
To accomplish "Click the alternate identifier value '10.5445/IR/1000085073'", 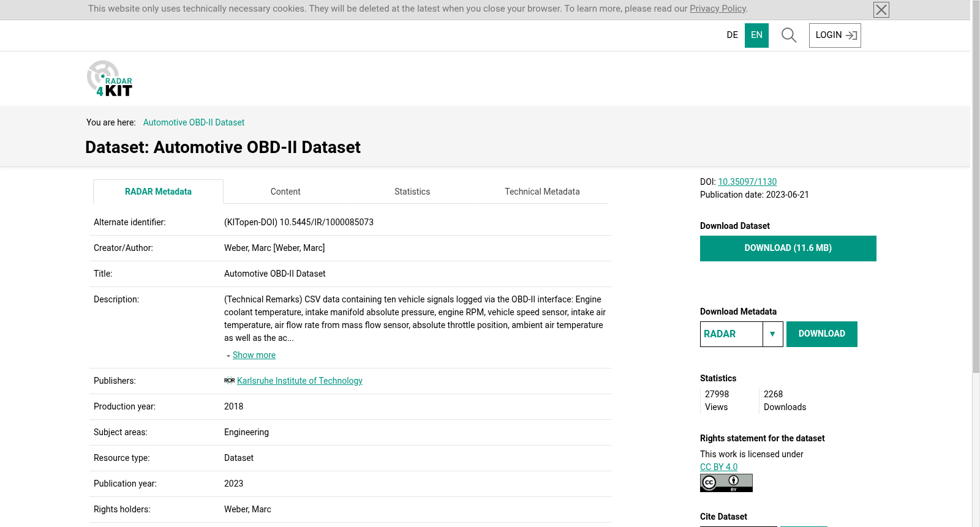I will pyautogui.click(x=326, y=222).
